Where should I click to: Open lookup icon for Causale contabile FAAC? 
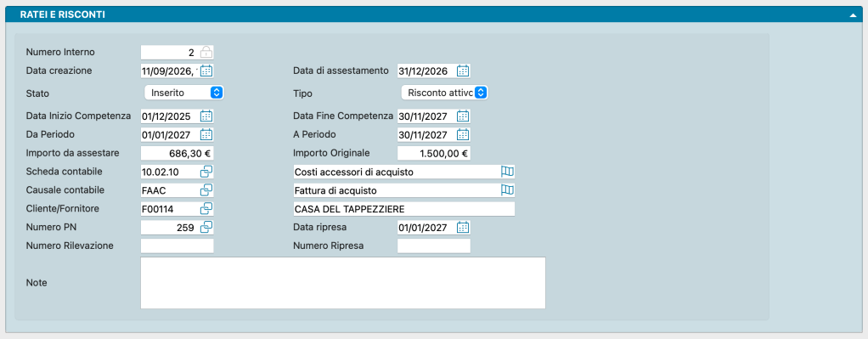click(x=206, y=190)
